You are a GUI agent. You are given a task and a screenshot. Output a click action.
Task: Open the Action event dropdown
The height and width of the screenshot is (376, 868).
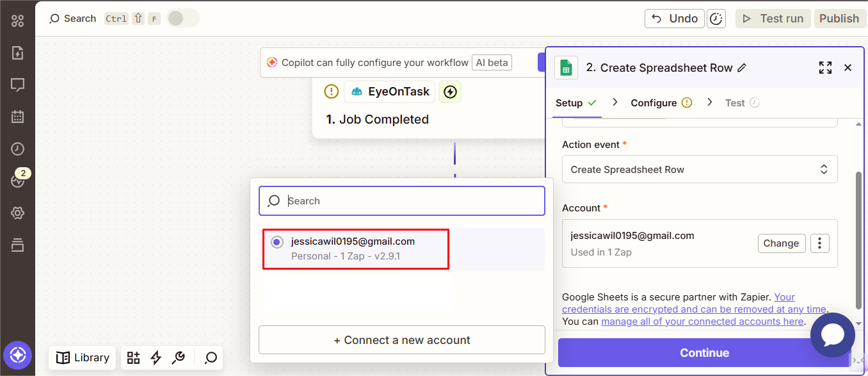tap(699, 170)
